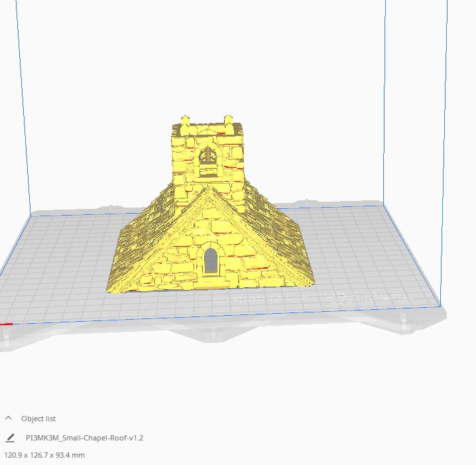Click the Object list label
Screen dimensions: 476x465
[38, 419]
